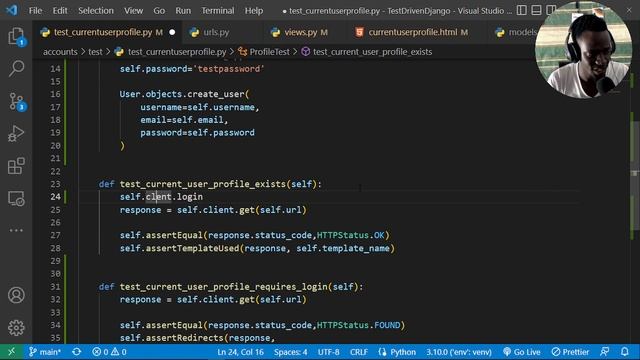
Task: Click test folder breadcrumb
Action: [x=96, y=52]
